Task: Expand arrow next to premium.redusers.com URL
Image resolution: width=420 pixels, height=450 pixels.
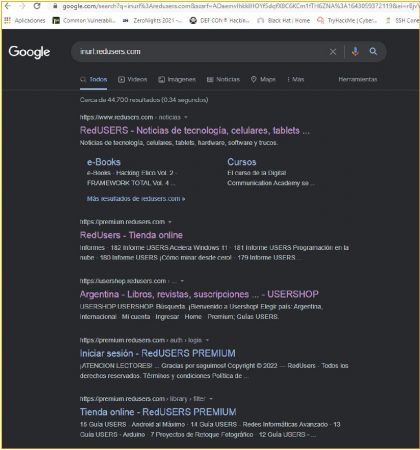Action: [170, 222]
